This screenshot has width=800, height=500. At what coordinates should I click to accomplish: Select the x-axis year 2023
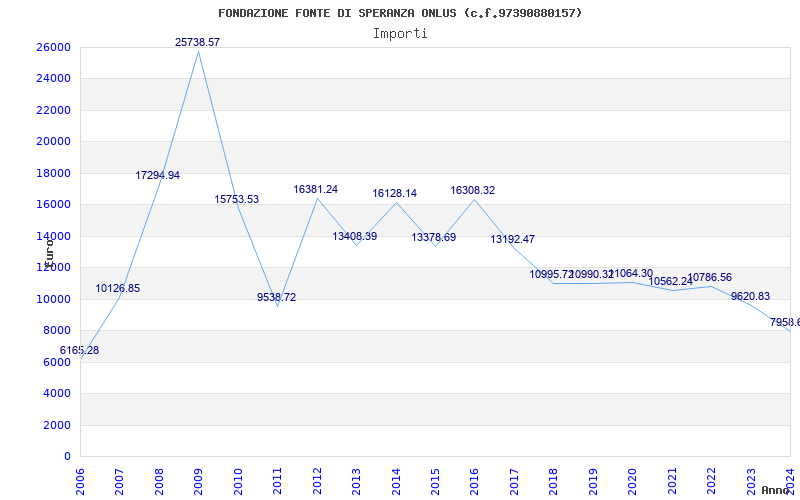[751, 482]
